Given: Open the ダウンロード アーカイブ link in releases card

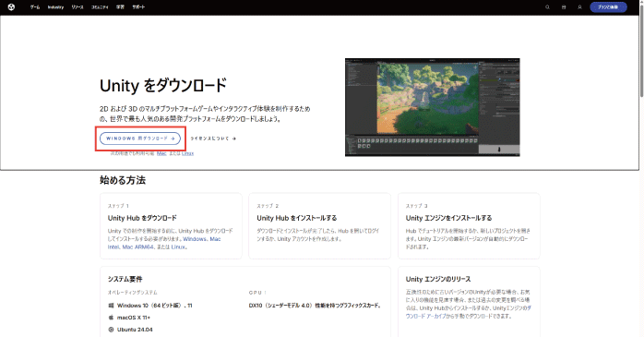Looking at the screenshot, I should pyautogui.click(x=425, y=316).
